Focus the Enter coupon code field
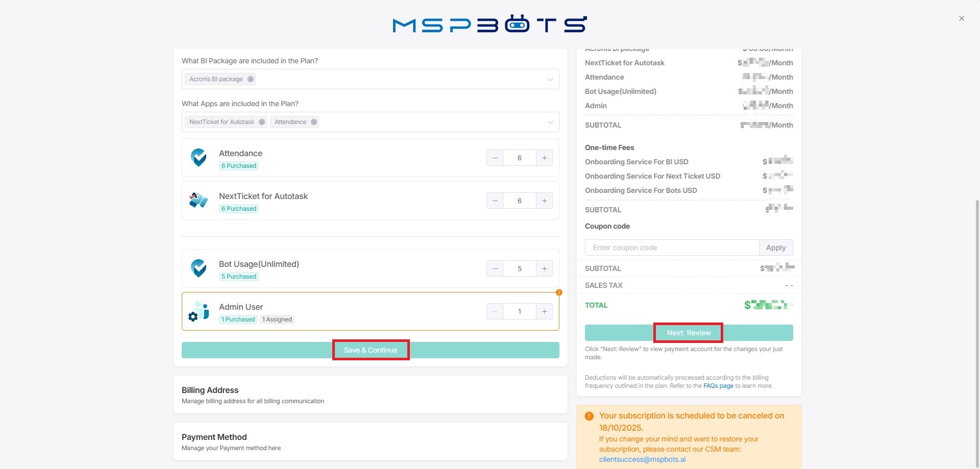The width and height of the screenshot is (980, 469). [x=672, y=248]
